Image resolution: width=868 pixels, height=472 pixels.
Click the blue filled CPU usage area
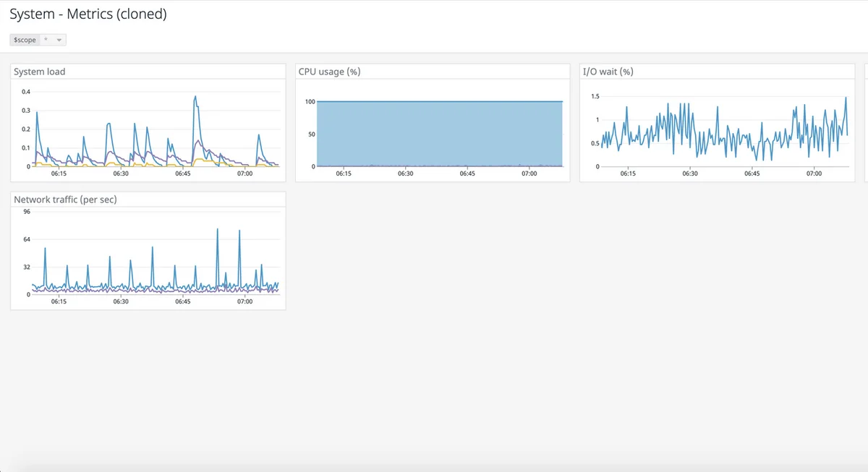click(x=434, y=134)
